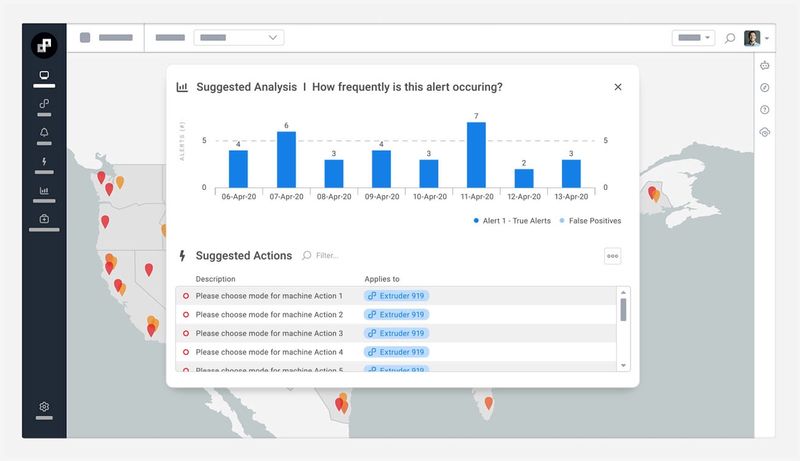
Task: Click 'Please choose mode for machine Action 3'
Action: [269, 334]
